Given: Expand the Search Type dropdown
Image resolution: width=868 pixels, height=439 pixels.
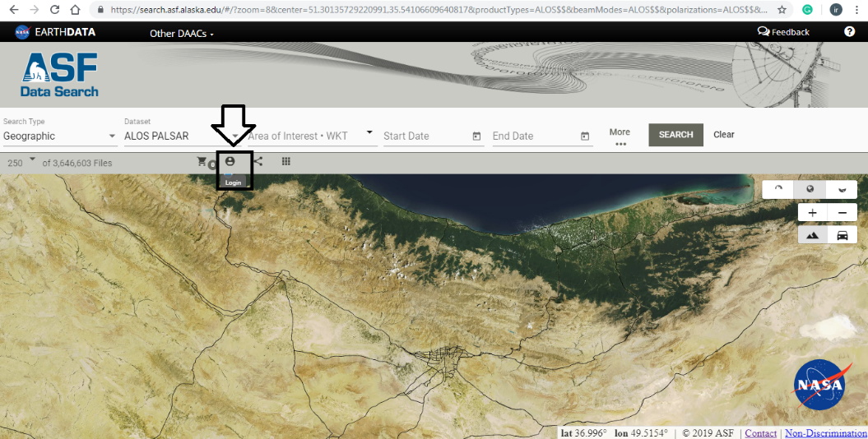Looking at the screenshot, I should pyautogui.click(x=113, y=136).
